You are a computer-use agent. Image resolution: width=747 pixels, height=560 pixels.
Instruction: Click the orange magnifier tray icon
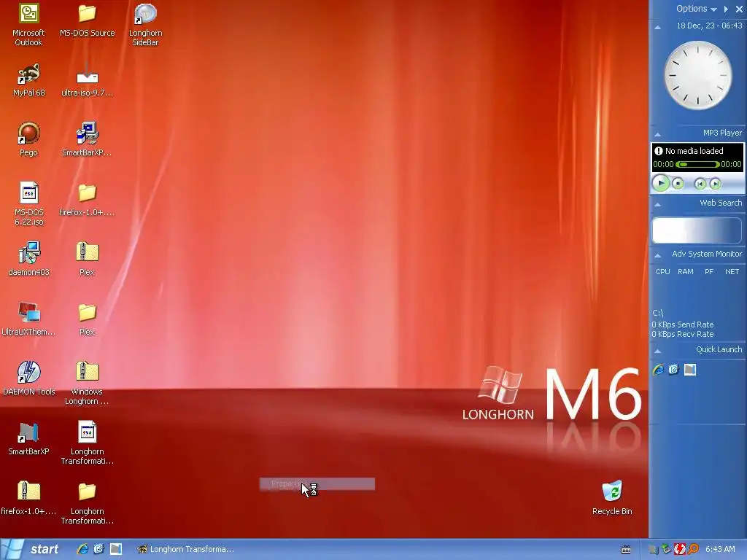click(693, 550)
